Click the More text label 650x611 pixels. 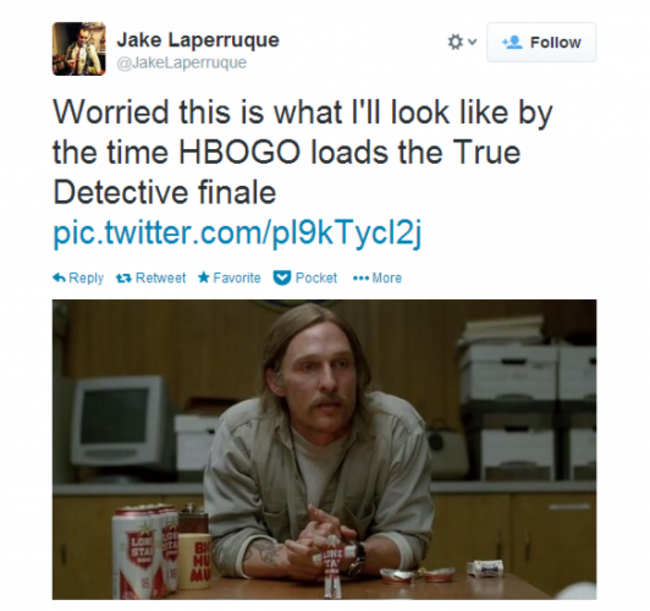tap(387, 278)
